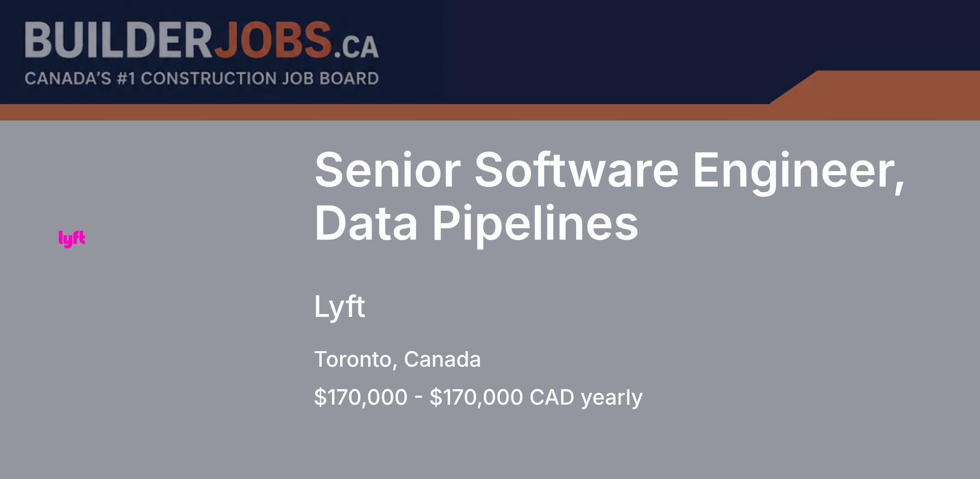
Task: Click the $170,000 - $170,000 CAD yearly salary
Action: [x=478, y=397]
